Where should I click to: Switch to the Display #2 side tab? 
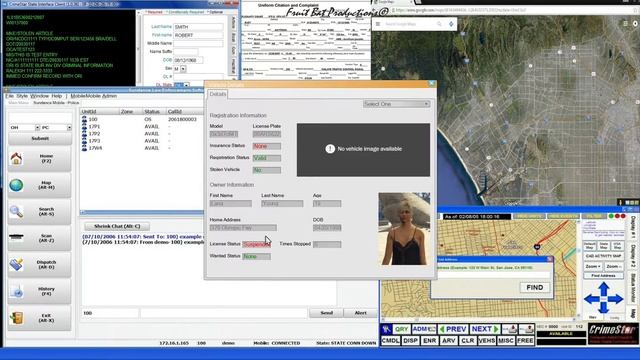[633, 256]
